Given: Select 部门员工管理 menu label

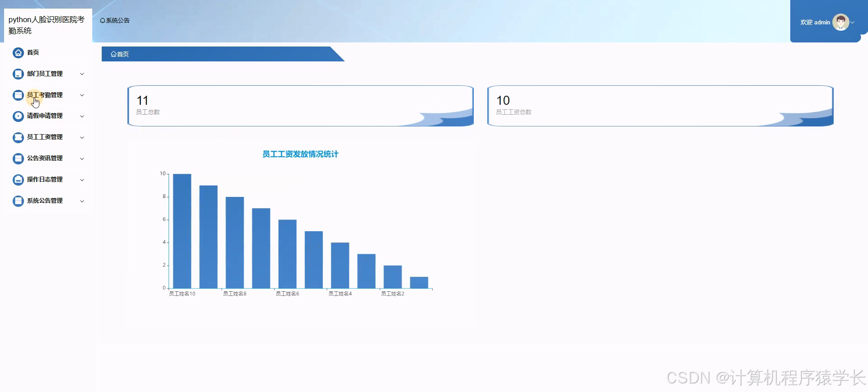Looking at the screenshot, I should 45,74.
